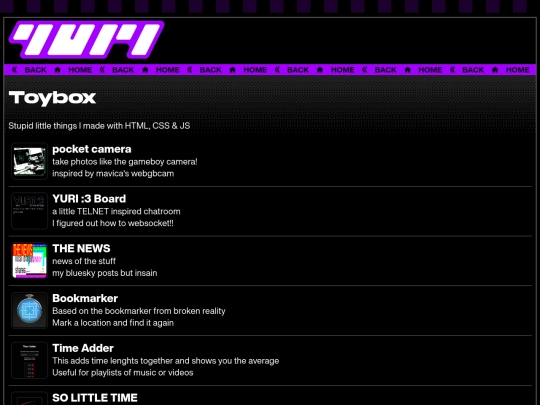Image resolution: width=540 pixels, height=405 pixels.
Task: Go back via the leftmost BACK link
Action: coord(35,70)
